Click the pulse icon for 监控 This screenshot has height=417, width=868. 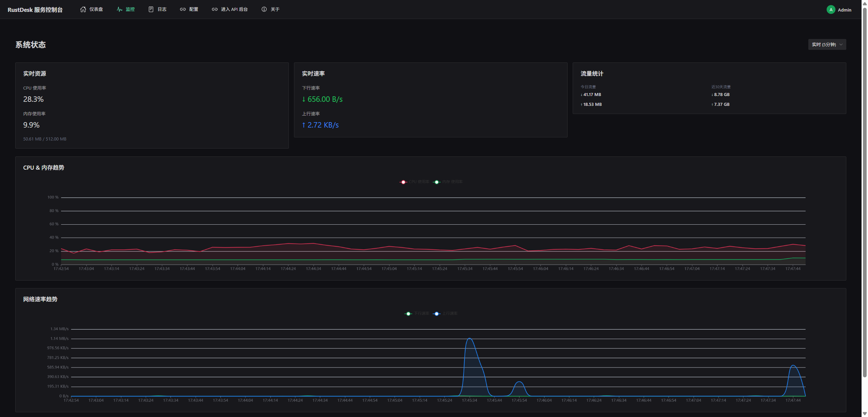tap(119, 9)
